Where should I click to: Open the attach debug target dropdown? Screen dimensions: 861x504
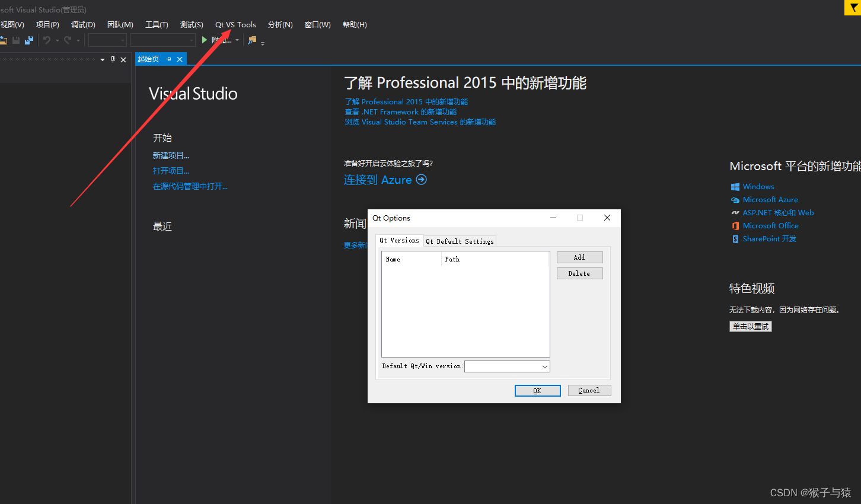[x=237, y=40]
